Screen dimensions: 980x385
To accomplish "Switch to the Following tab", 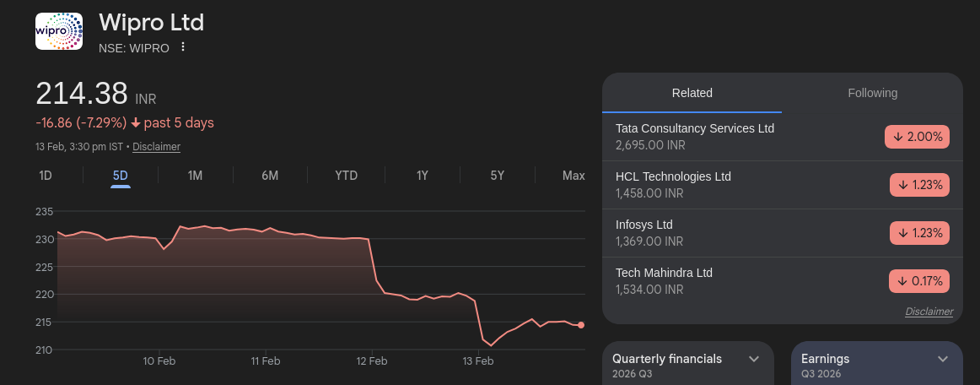I will (x=872, y=93).
